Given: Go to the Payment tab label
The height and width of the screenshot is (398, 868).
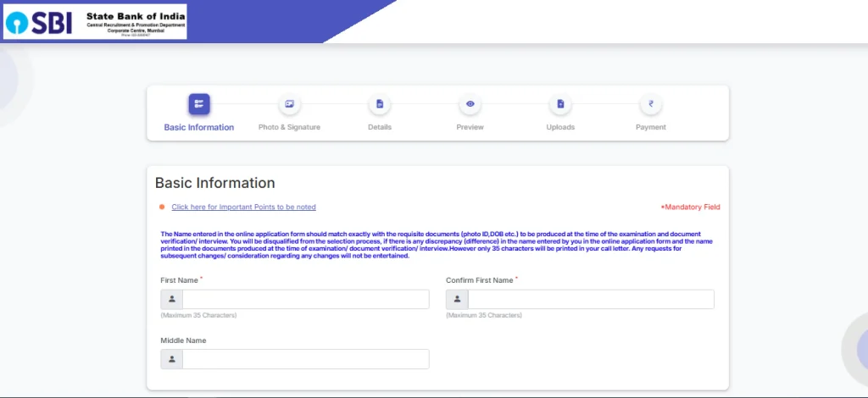Looking at the screenshot, I should [x=651, y=127].
